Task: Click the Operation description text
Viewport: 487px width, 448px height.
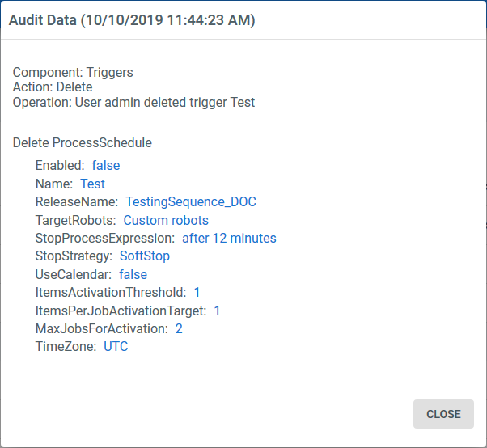Action: pos(133,103)
